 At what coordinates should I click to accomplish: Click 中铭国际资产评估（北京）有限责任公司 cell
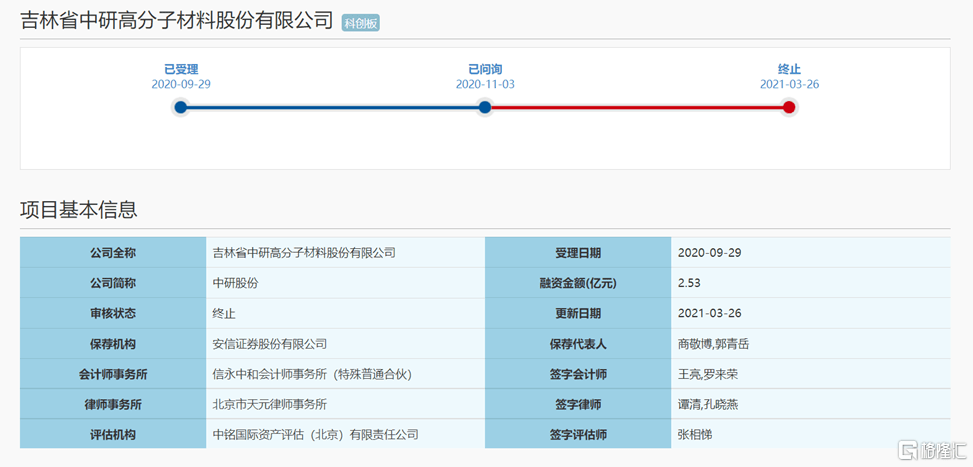[345, 434]
